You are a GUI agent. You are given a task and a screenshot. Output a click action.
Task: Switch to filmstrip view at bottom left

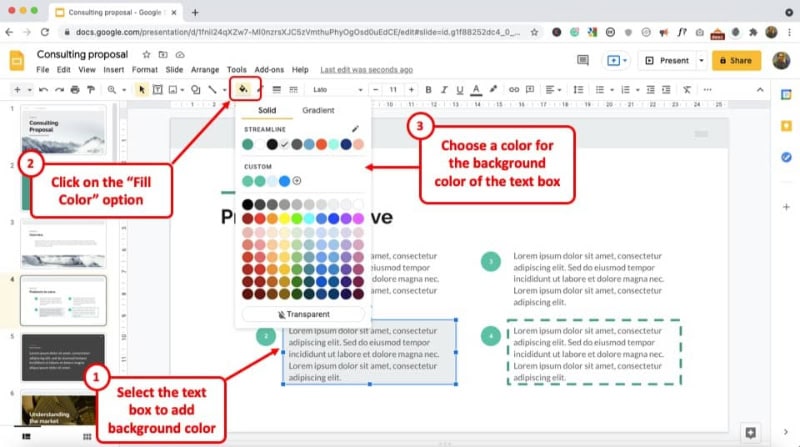pyautogui.click(x=27, y=436)
